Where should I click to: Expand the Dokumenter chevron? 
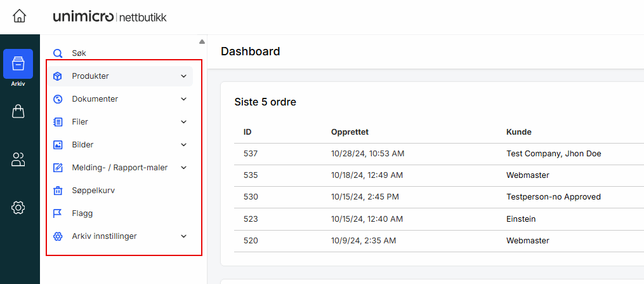[183, 99]
